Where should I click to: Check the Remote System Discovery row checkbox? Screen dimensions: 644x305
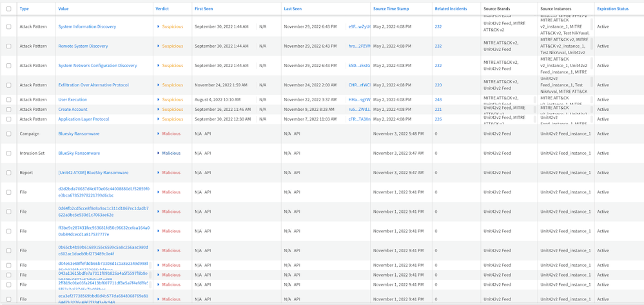click(x=8, y=46)
